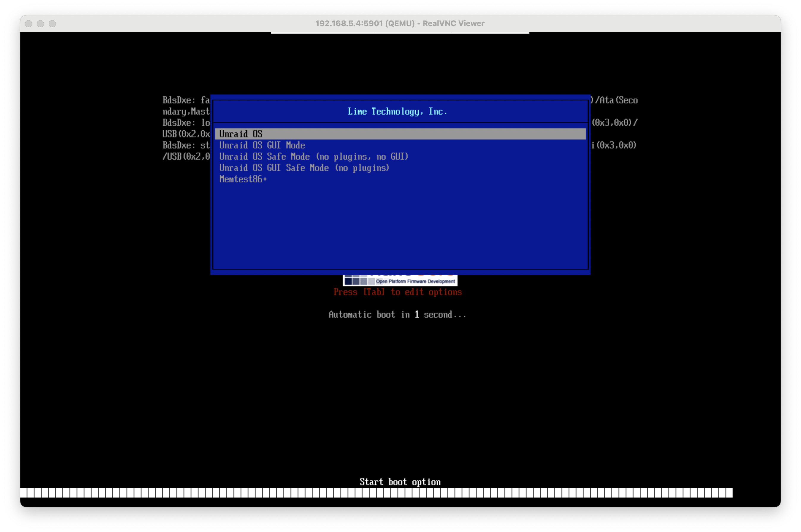
Task: Click the i(0x3,0x0) text on right
Action: 613,145
